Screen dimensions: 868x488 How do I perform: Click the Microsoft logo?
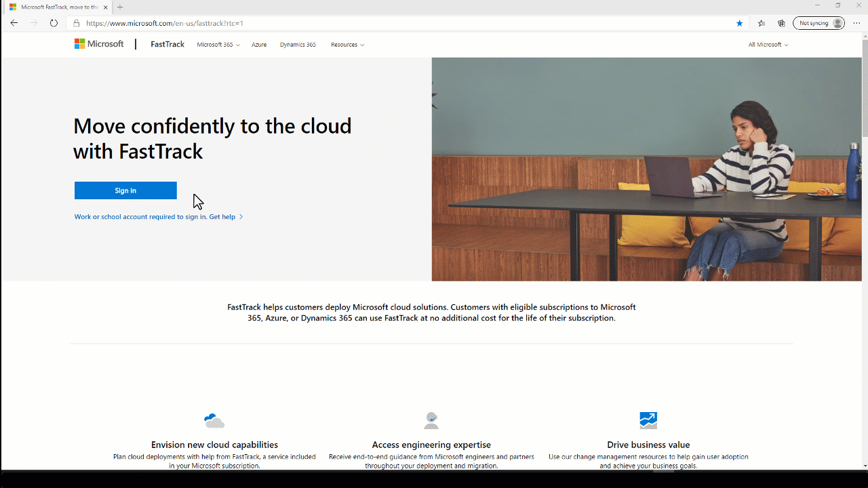[x=99, y=43]
